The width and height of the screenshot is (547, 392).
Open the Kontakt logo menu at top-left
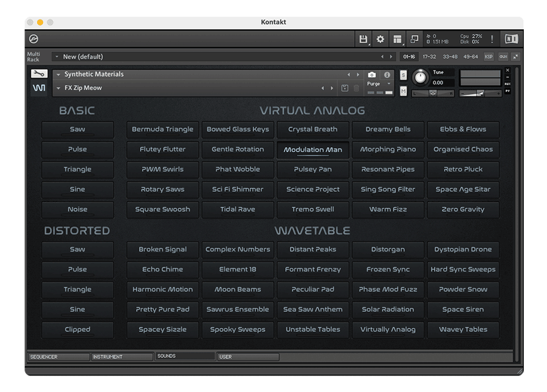click(33, 39)
